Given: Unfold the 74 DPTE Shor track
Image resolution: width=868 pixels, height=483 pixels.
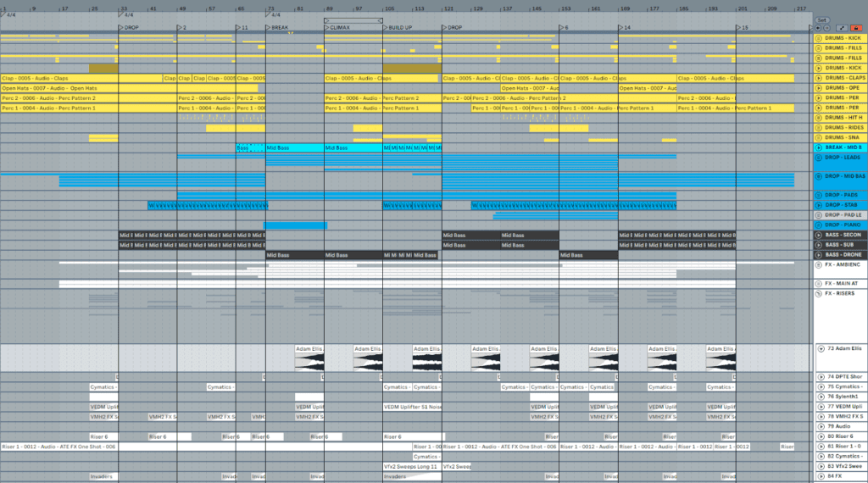Looking at the screenshot, I should click(821, 377).
